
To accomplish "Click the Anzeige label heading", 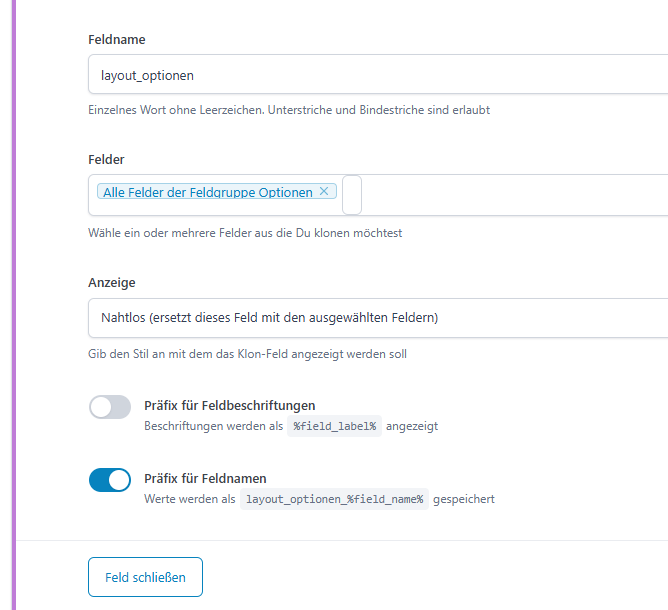I will click(112, 283).
